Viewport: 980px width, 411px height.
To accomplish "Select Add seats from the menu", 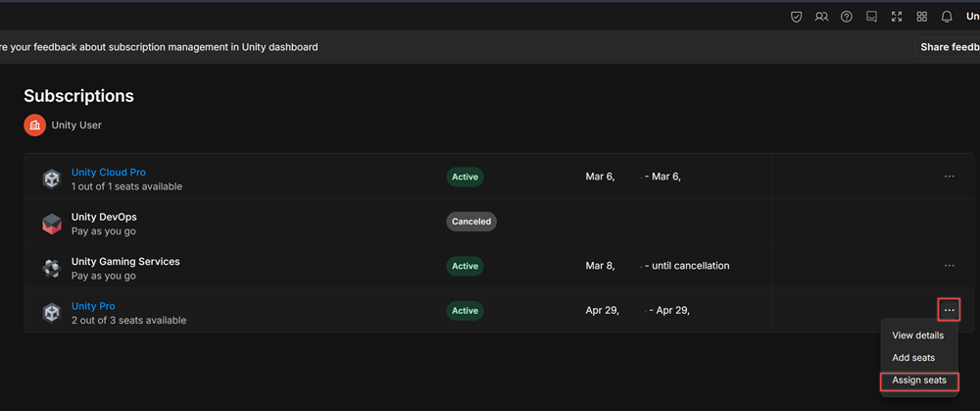I will point(913,358).
